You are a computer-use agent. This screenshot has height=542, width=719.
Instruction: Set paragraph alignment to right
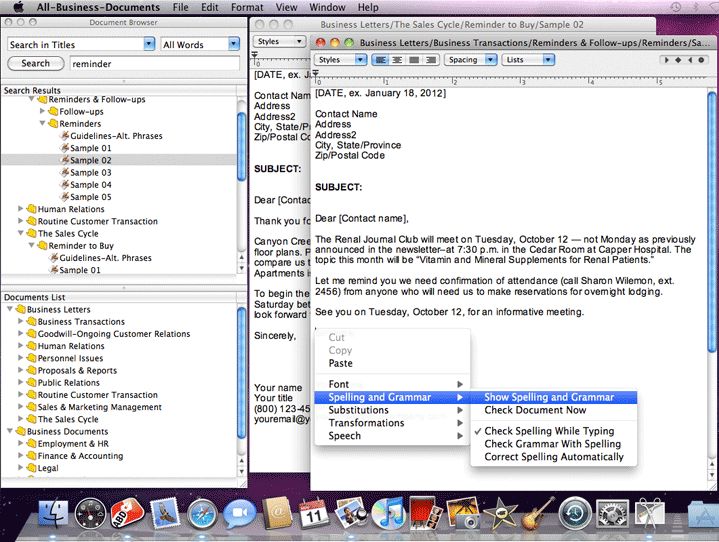click(x=431, y=60)
